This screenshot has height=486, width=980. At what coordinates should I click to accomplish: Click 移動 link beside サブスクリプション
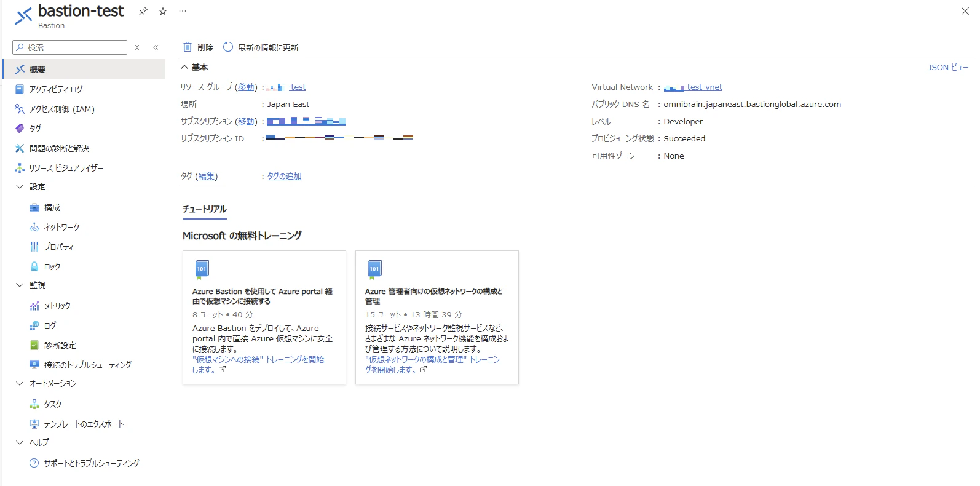(x=246, y=122)
